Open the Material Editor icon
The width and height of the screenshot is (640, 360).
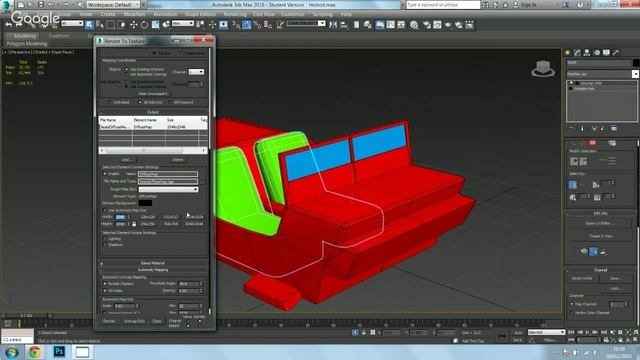(414, 25)
